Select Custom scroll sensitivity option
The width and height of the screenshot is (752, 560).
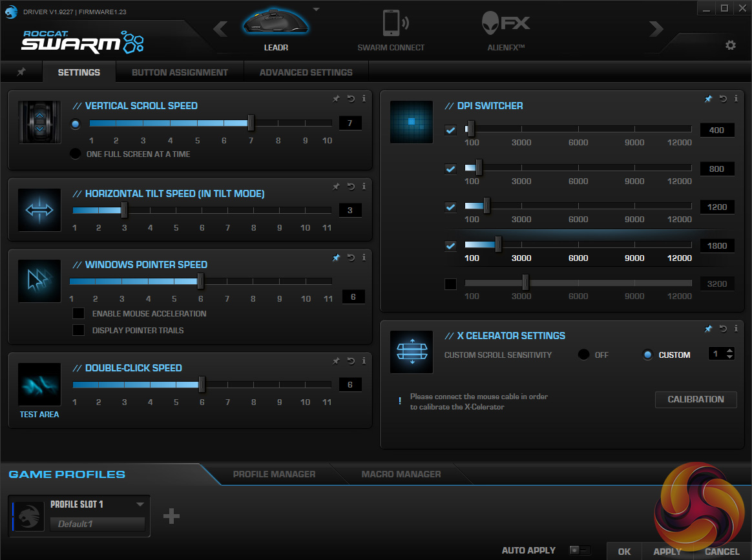(648, 355)
